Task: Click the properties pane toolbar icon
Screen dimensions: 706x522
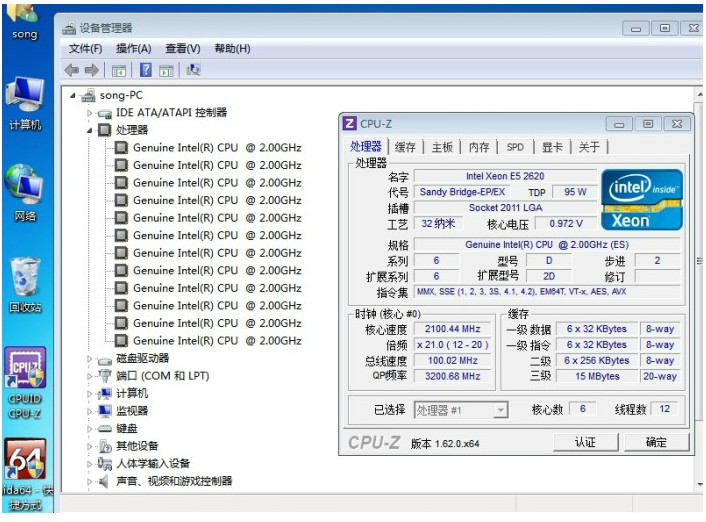Action: click(x=166, y=71)
